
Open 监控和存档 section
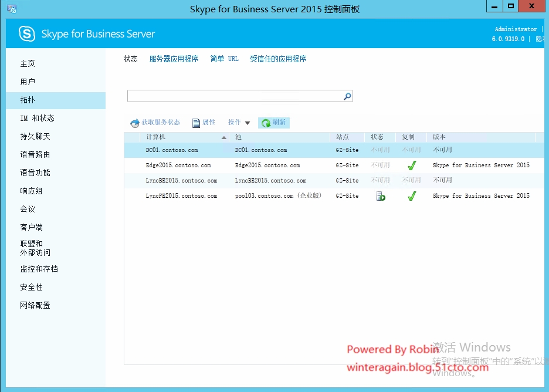click(x=39, y=269)
